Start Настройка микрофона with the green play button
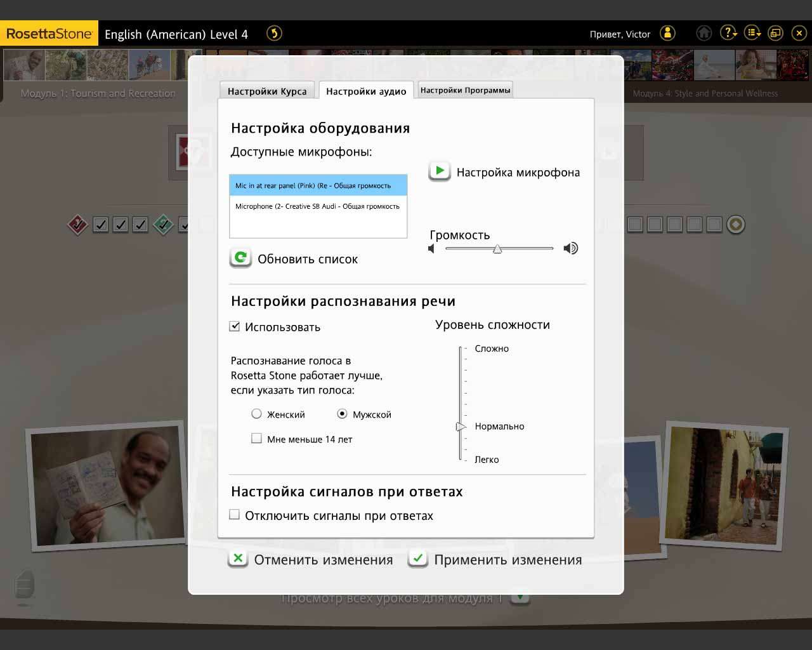Viewport: 812px width, 650px height. pos(439,171)
